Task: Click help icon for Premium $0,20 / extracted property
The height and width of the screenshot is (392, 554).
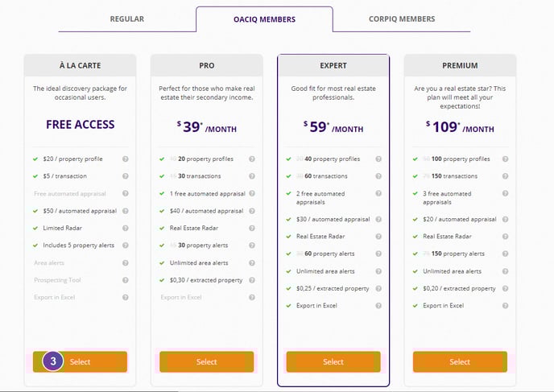Action: (505, 288)
